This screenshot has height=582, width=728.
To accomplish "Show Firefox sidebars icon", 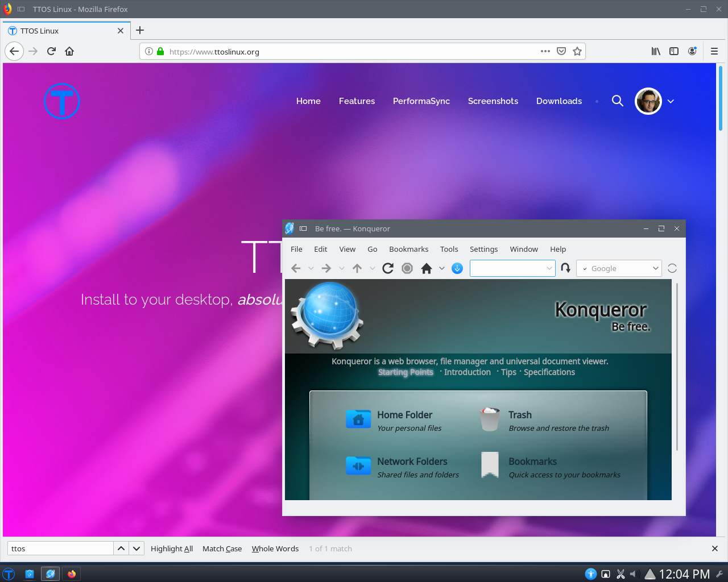I will coord(674,51).
